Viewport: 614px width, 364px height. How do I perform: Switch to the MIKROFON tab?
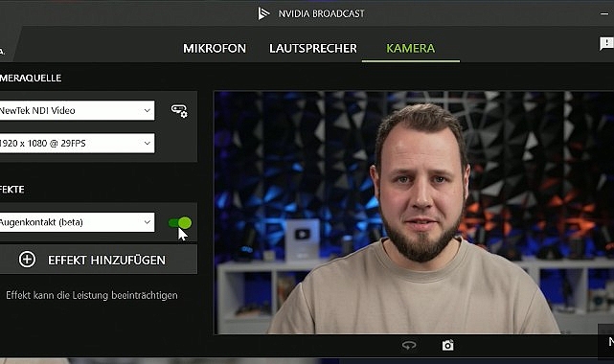(215, 48)
